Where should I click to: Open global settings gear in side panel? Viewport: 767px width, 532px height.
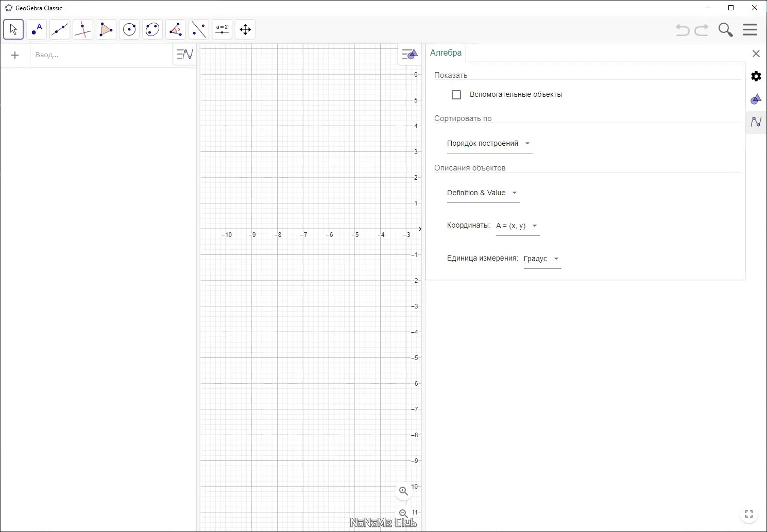(x=756, y=76)
